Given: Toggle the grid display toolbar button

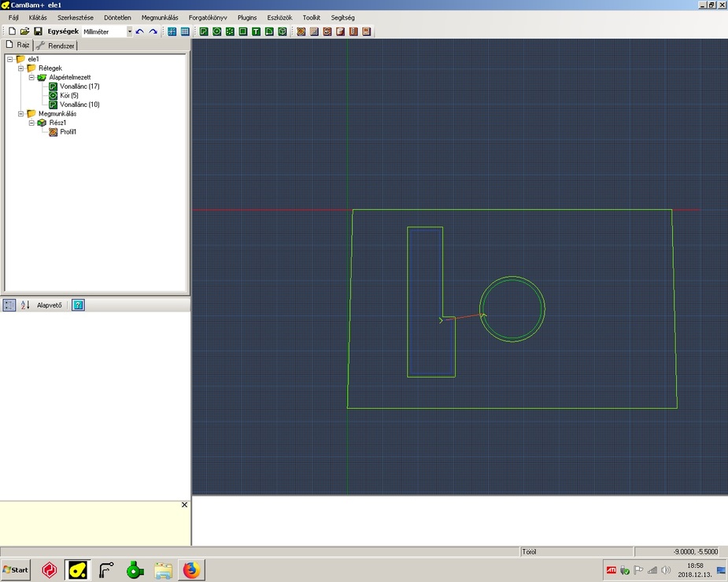Looking at the screenshot, I should click(x=185, y=31).
